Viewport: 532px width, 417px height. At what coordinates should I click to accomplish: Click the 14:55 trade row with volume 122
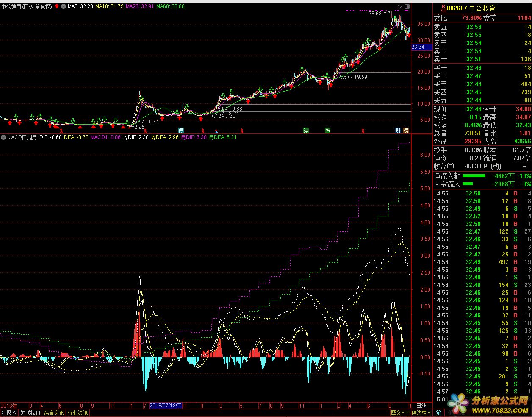(x=482, y=231)
